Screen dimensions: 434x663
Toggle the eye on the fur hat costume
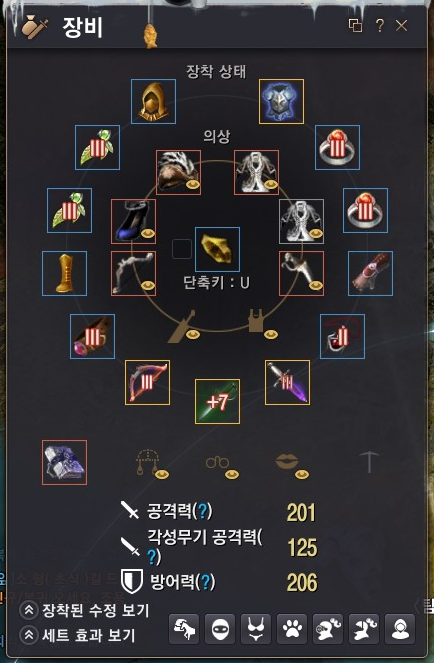[x=193, y=185]
